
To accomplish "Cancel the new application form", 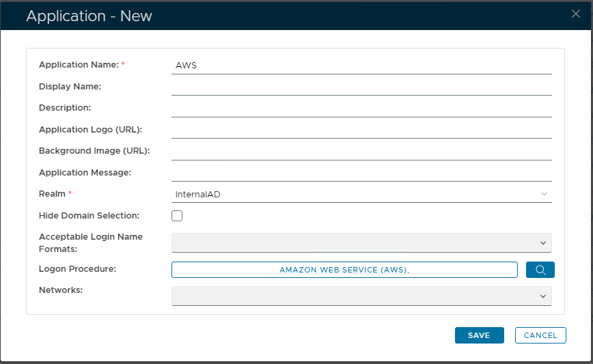I will [540, 335].
